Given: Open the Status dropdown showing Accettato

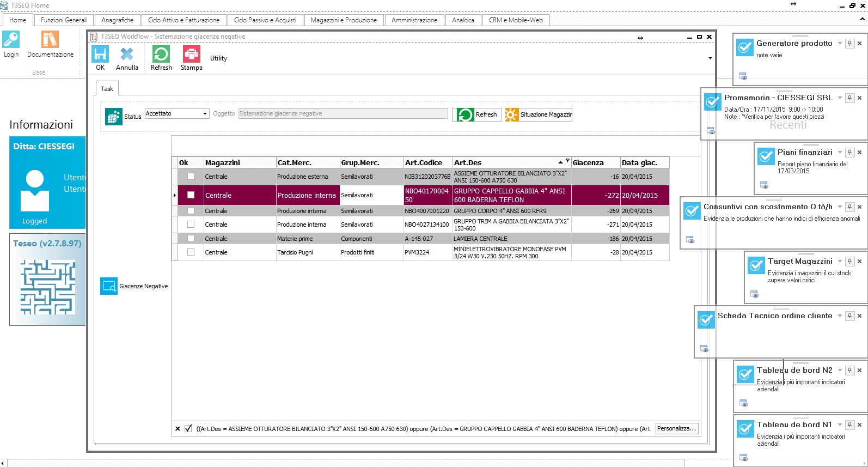Looking at the screenshot, I should (x=205, y=114).
